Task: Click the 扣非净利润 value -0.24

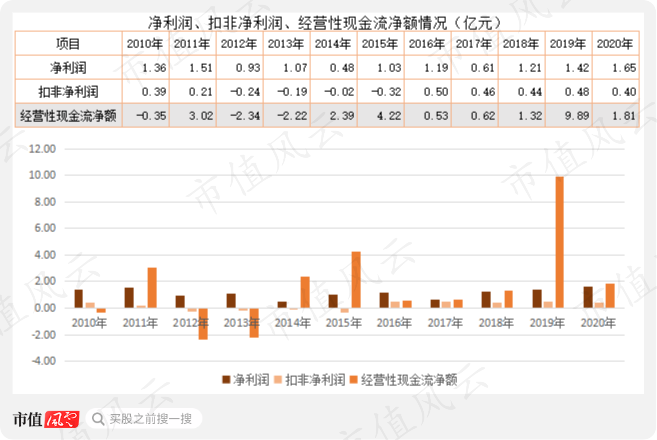Action: (x=245, y=91)
